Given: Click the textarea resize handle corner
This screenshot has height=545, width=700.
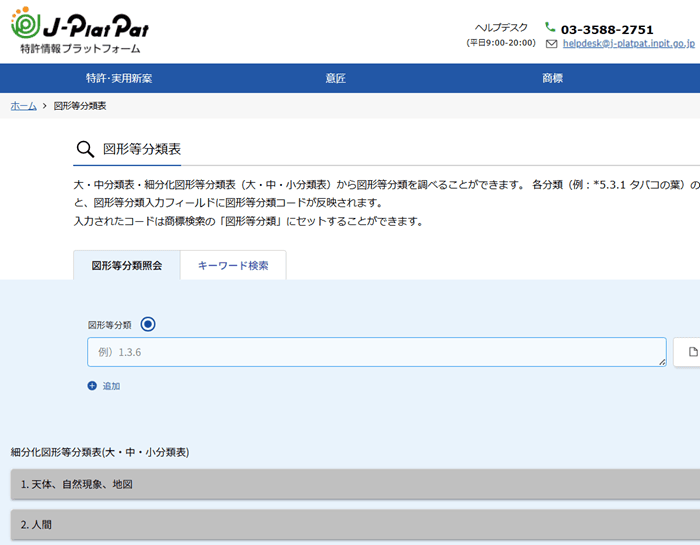Looking at the screenshot, I should 661,361.
